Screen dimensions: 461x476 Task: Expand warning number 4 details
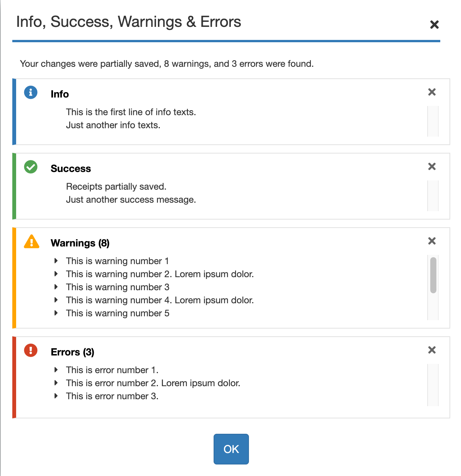pos(56,300)
